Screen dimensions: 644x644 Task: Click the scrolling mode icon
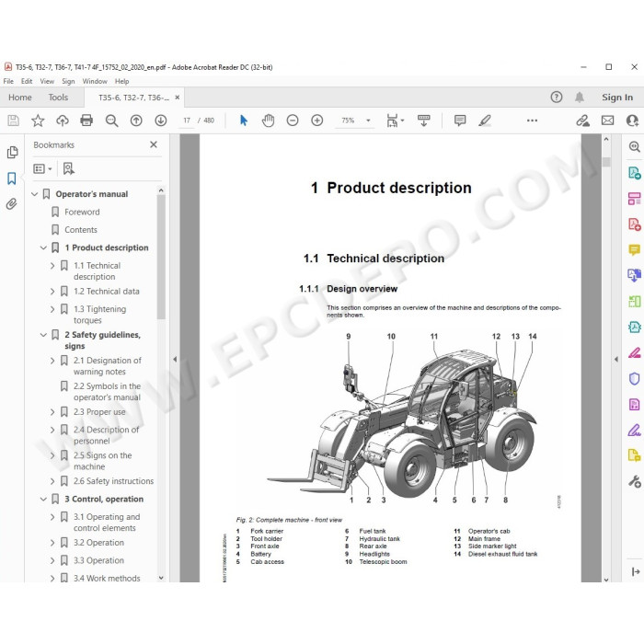coord(423,121)
